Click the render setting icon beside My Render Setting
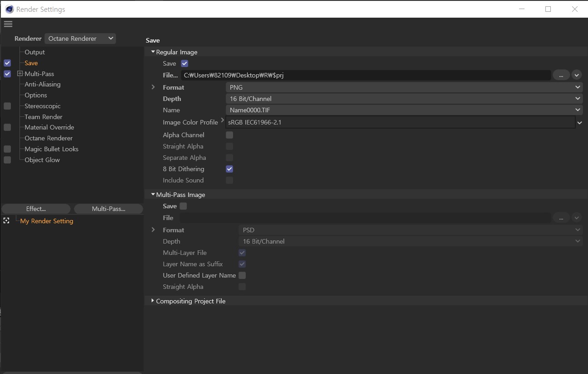The height and width of the screenshot is (374, 588). coord(6,221)
